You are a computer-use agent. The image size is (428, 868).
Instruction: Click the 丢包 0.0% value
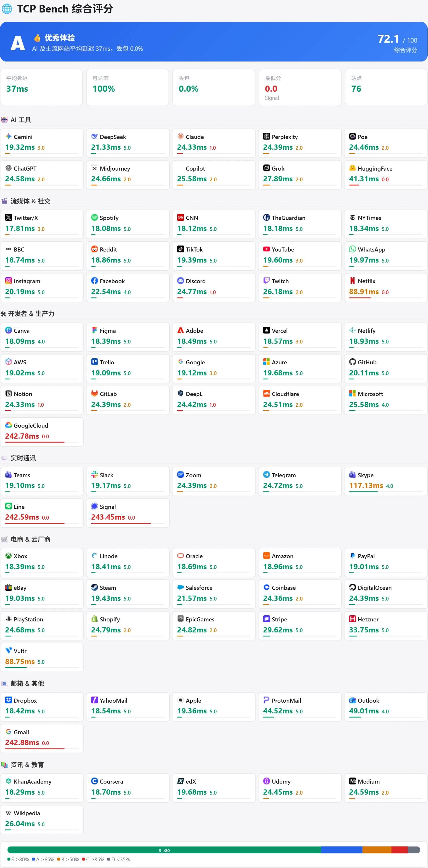[x=188, y=88]
